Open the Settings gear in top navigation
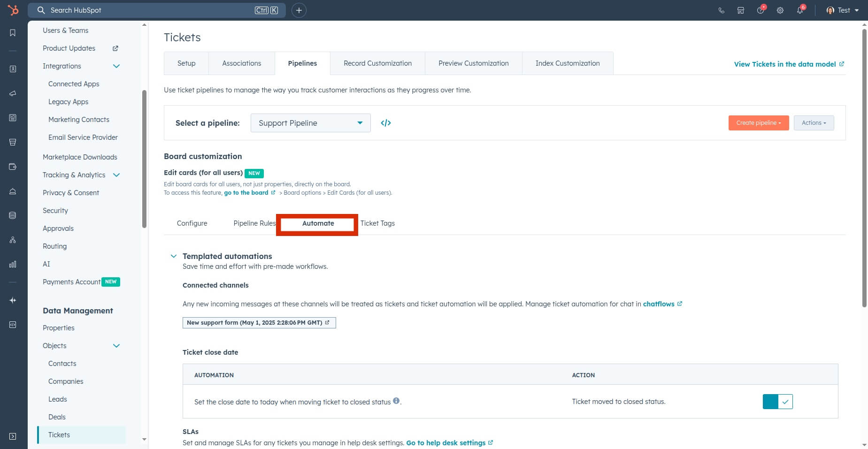The image size is (868, 449). (x=780, y=10)
